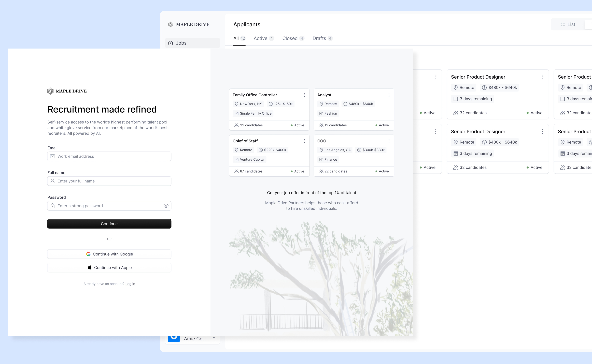The height and width of the screenshot is (364, 592).
Task: Expand the Amie Co. workspace dropdown
Action: [x=214, y=338]
